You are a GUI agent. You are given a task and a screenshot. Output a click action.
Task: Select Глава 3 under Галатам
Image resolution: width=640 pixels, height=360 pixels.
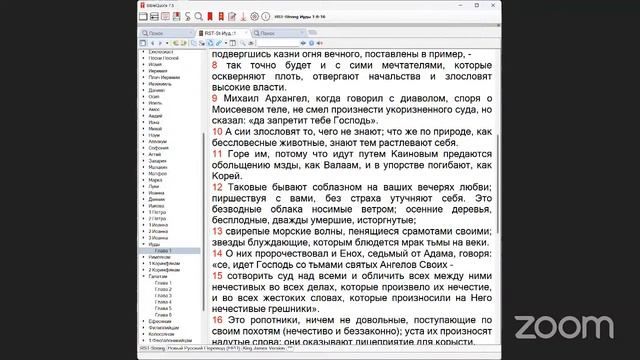click(163, 296)
